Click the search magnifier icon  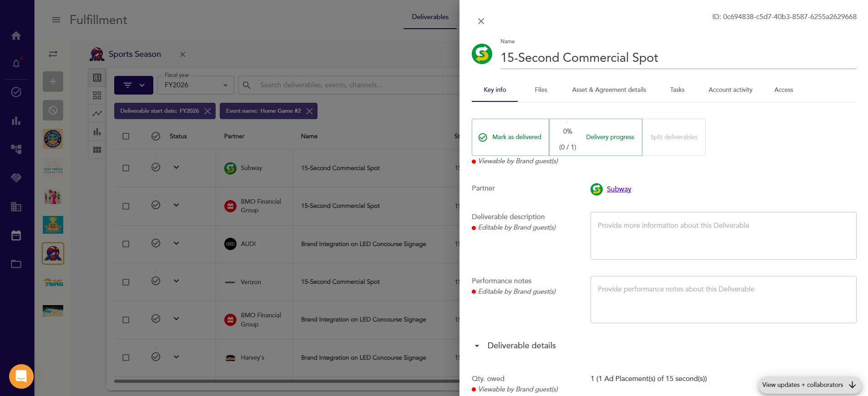(247, 85)
